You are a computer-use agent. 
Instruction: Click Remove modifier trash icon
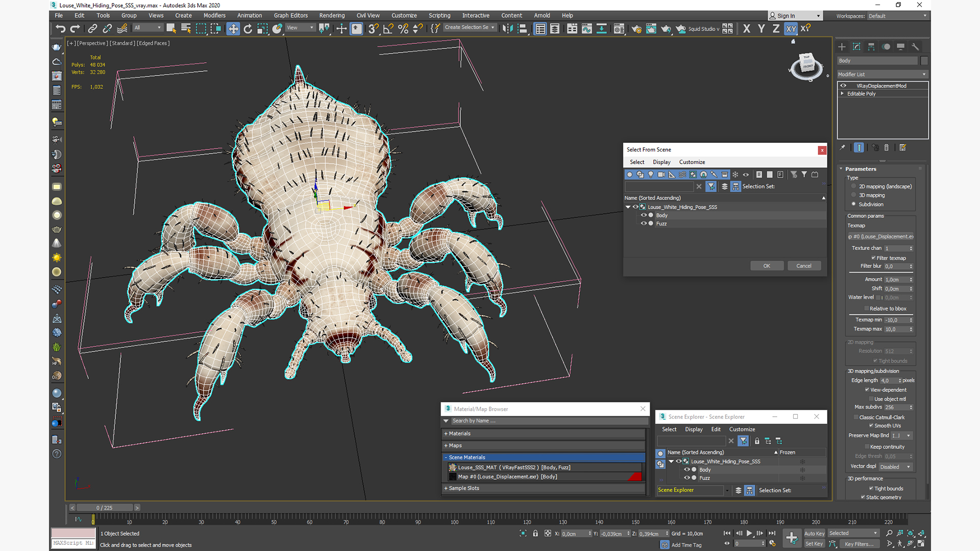tap(887, 147)
